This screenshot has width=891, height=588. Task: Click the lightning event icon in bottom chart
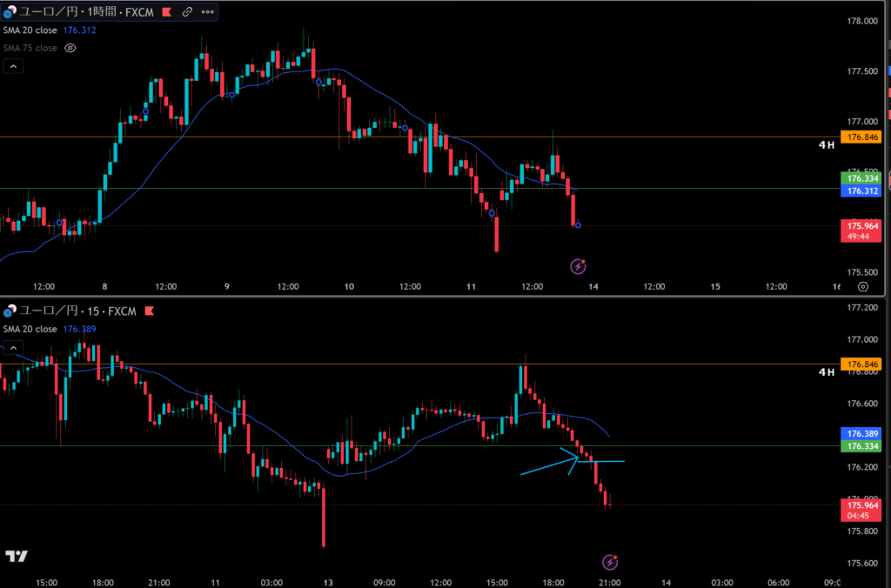pos(610,564)
